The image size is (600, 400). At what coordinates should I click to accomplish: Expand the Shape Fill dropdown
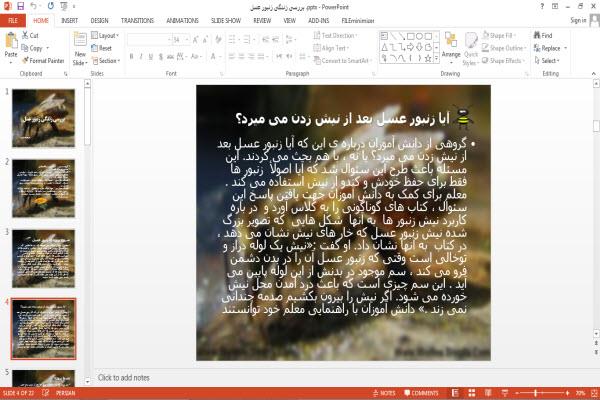(498, 35)
